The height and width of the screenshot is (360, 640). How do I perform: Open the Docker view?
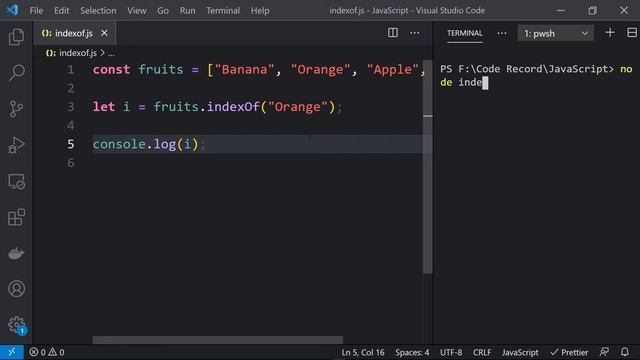click(x=16, y=253)
